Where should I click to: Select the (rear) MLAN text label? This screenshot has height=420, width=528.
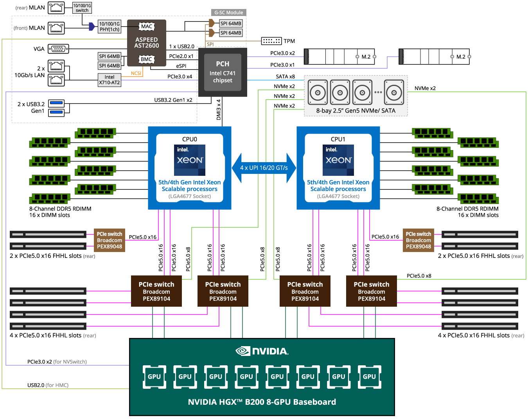tap(30, 8)
